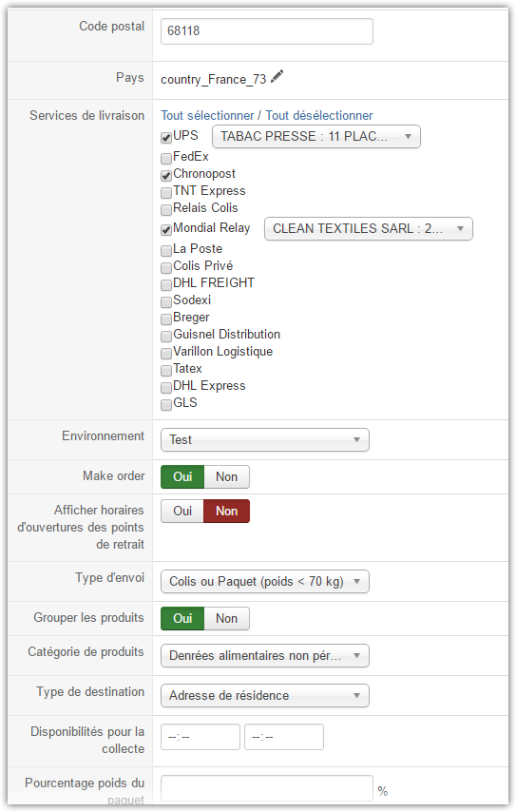Click the Code postal input field

[266, 31]
